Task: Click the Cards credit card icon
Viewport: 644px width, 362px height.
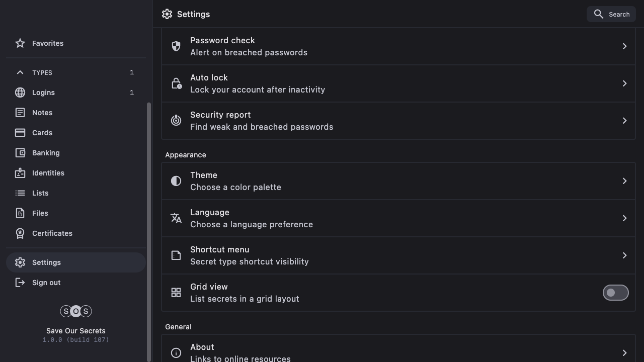Action: (20, 133)
